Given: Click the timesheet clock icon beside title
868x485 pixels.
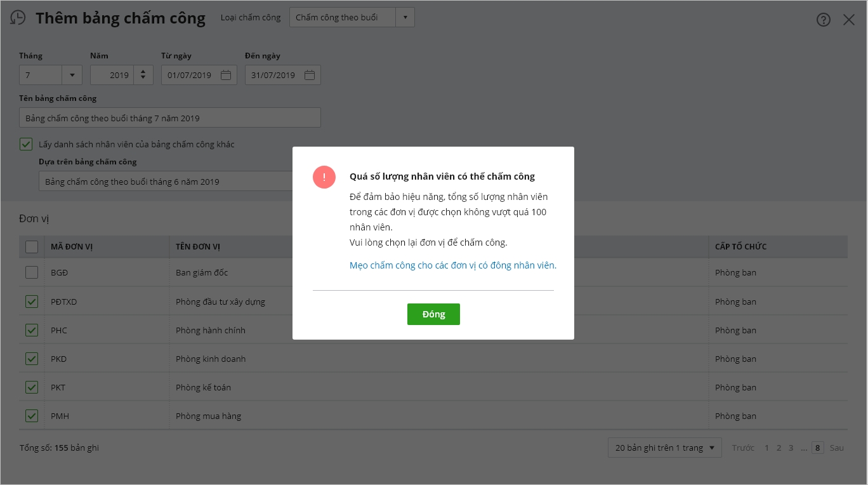Looking at the screenshot, I should 18,18.
